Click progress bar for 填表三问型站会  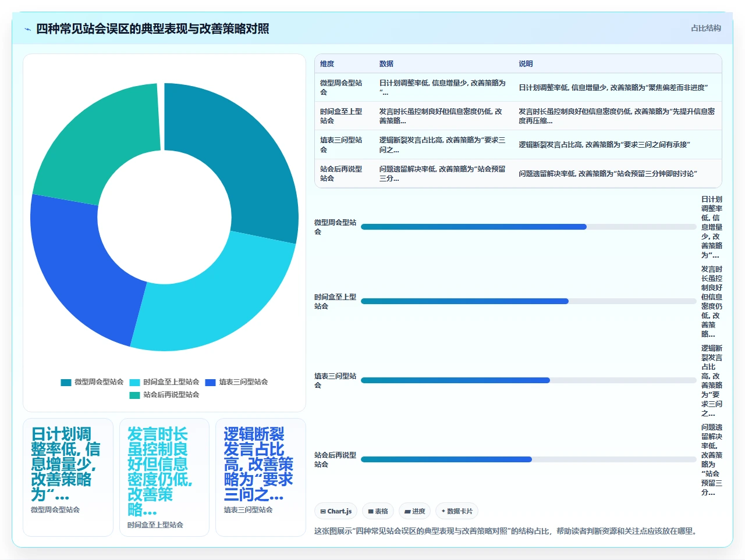pos(528,380)
